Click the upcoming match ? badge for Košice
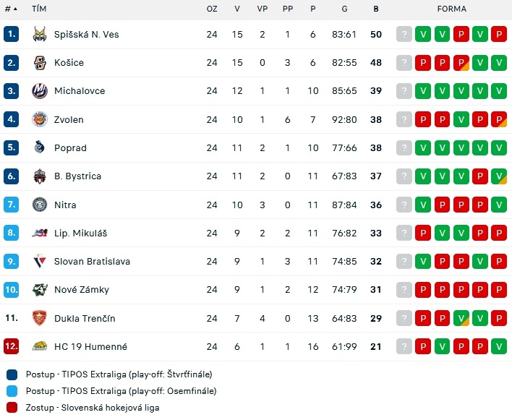The width and height of the screenshot is (512, 420). pos(404,63)
